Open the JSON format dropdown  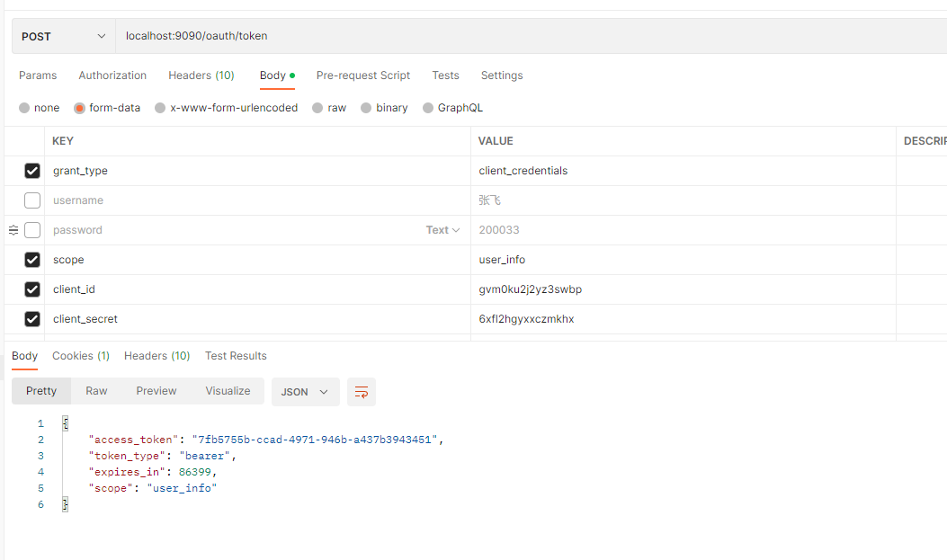305,392
